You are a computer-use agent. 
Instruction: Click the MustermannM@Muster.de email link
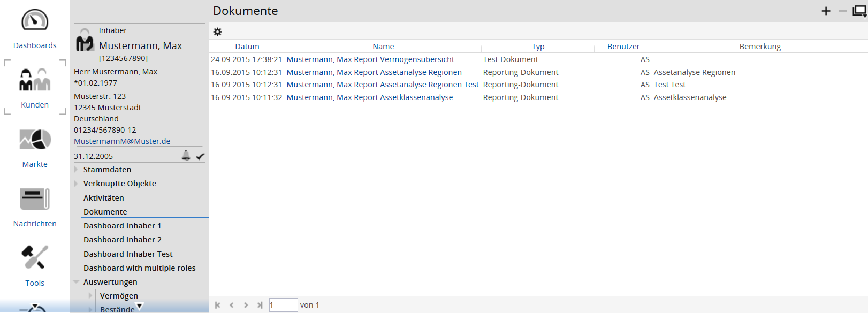click(122, 141)
